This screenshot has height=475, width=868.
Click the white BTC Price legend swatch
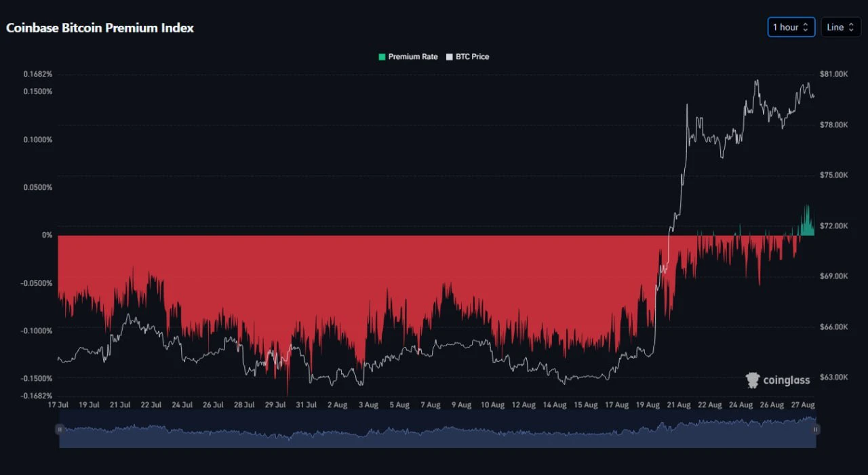point(449,57)
